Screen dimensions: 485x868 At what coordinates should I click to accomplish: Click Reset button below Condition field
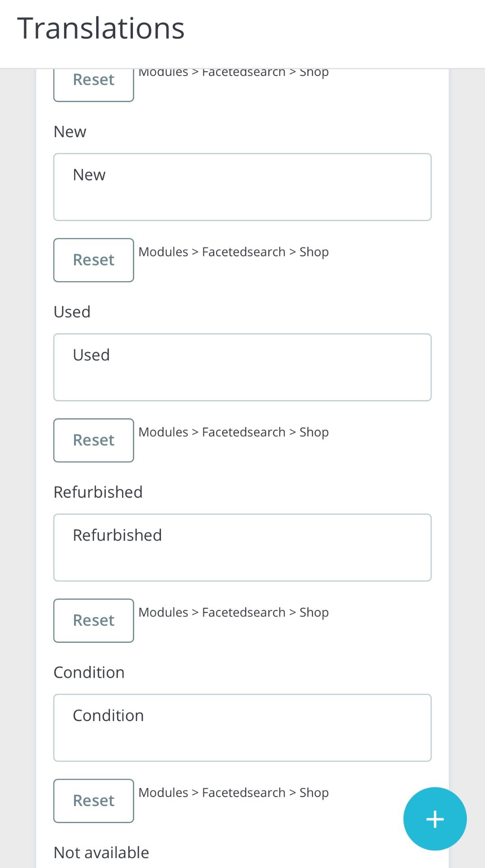tap(94, 801)
